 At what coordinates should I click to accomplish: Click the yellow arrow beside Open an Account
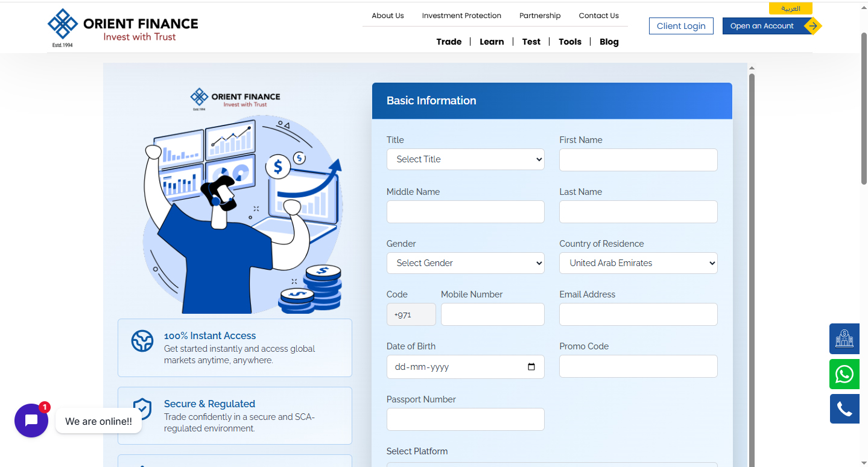pos(813,26)
